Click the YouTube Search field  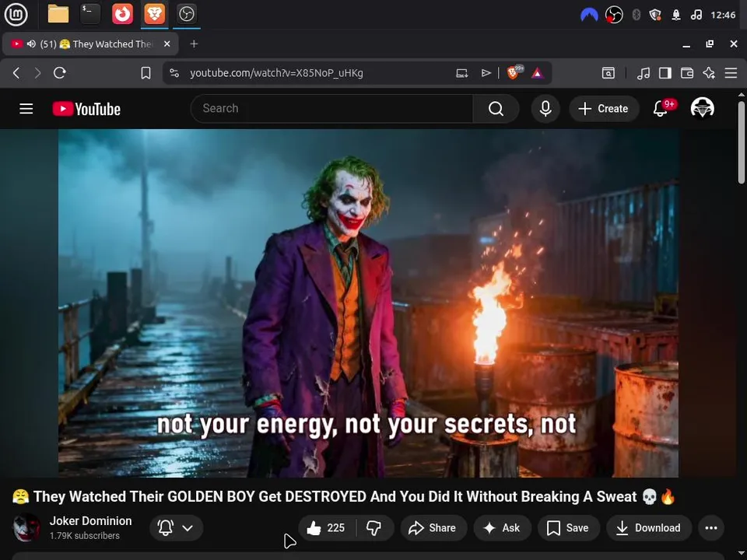click(x=331, y=109)
